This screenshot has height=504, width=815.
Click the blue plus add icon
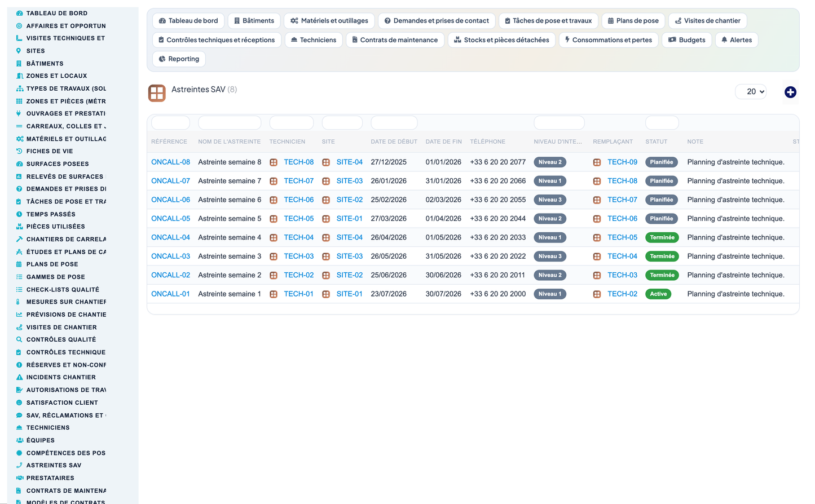click(x=790, y=92)
